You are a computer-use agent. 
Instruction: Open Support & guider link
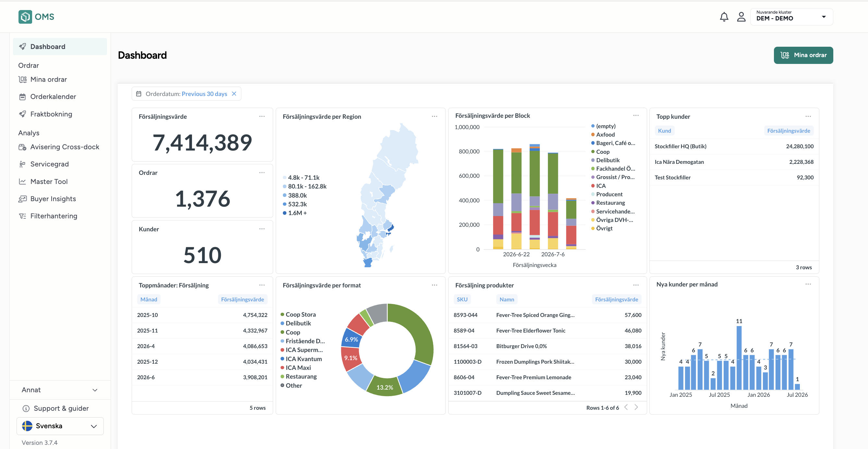pos(61,408)
